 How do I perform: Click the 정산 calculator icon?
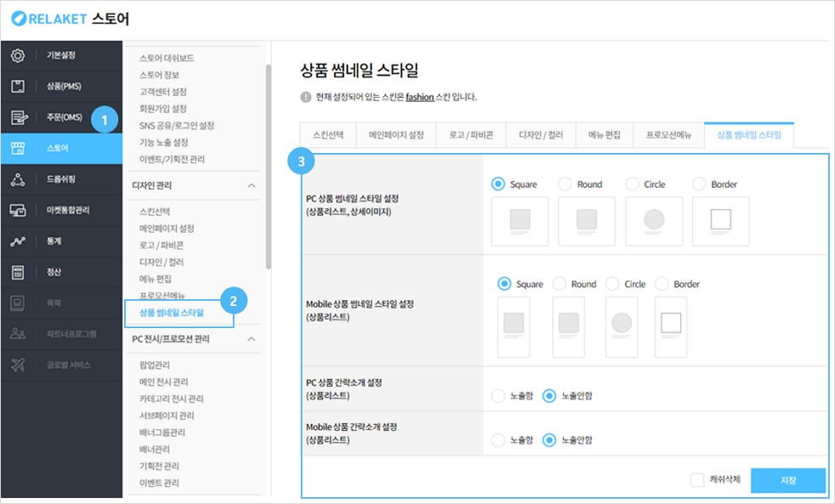[x=18, y=272]
